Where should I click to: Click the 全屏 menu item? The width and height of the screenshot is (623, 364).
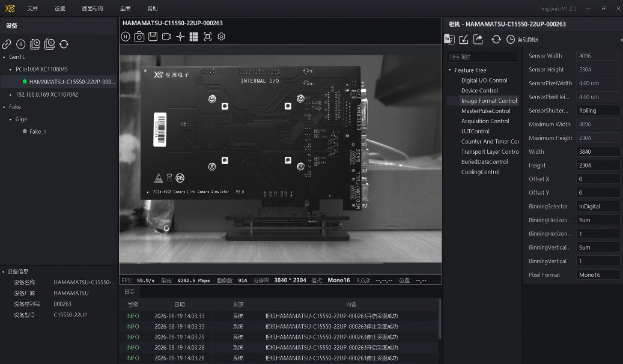point(125,8)
